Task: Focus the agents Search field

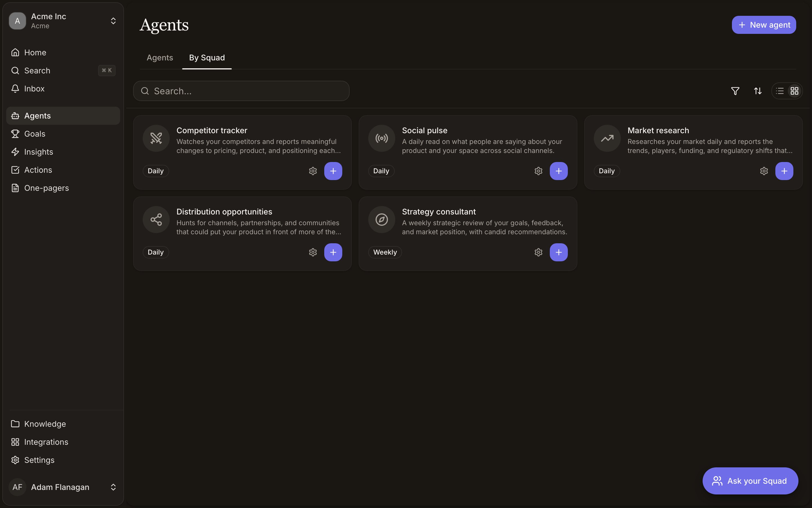Action: point(241,91)
